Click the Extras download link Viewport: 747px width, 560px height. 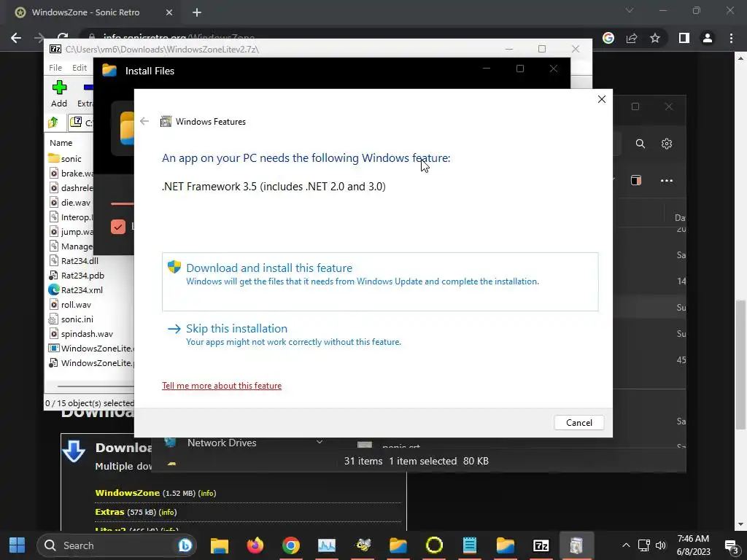click(109, 512)
